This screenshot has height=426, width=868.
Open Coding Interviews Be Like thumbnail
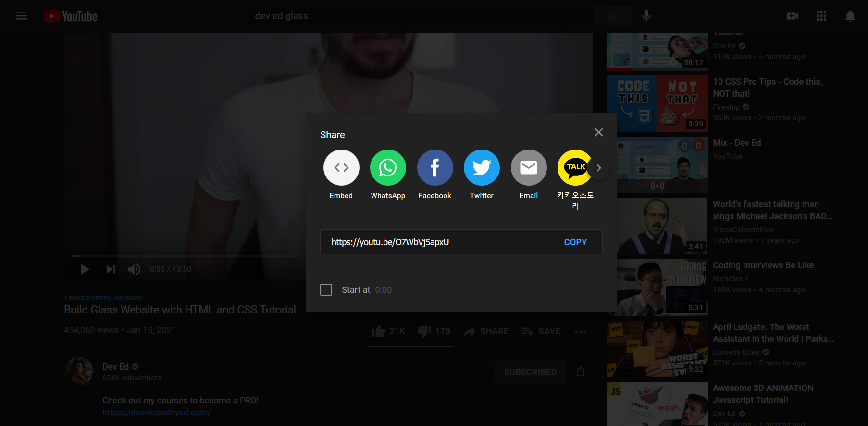pos(657,288)
